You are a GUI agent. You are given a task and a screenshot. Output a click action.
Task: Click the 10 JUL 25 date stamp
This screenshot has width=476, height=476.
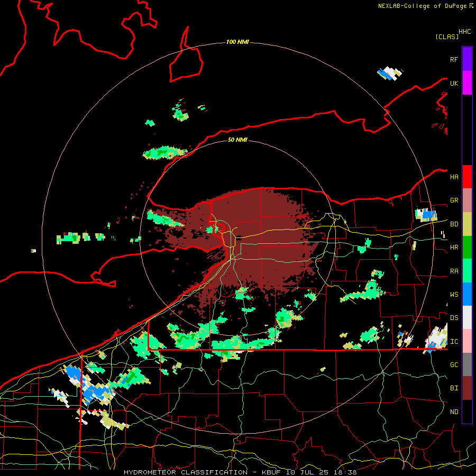pos(307,472)
